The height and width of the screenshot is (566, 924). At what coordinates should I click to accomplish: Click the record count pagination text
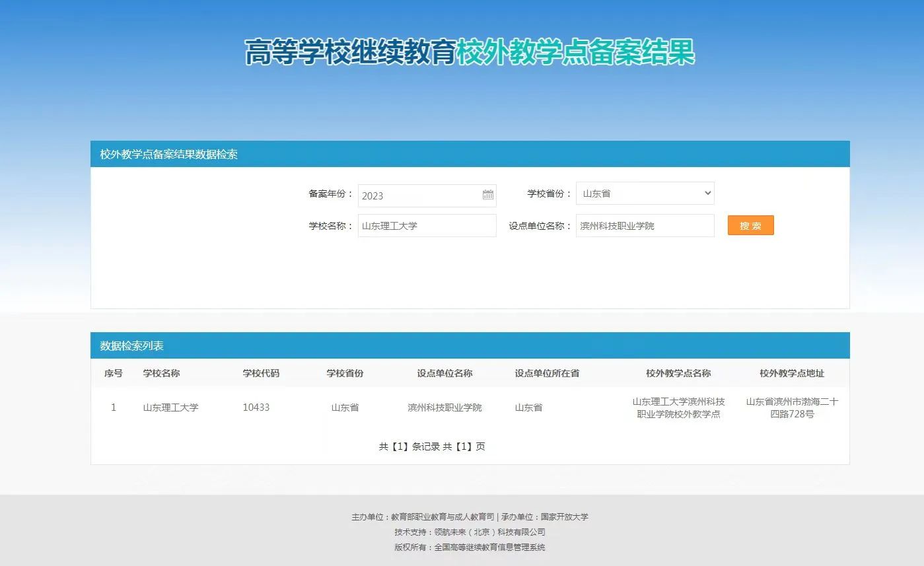point(432,446)
